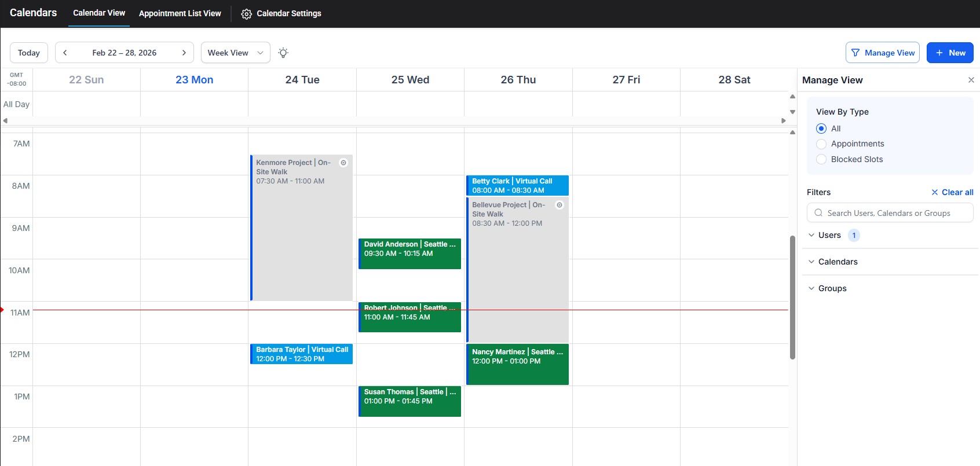Click into Search Users, Calendars or Groups field

[x=890, y=213]
